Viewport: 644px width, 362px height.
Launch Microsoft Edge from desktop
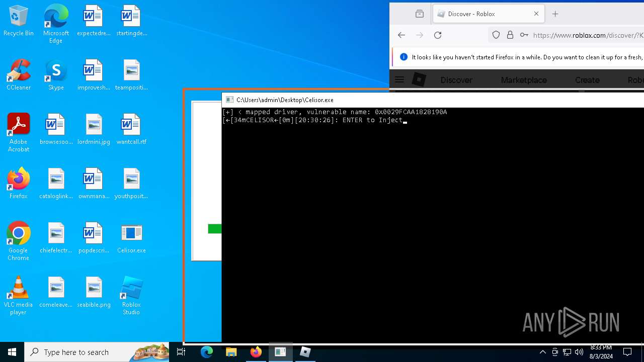(56, 24)
